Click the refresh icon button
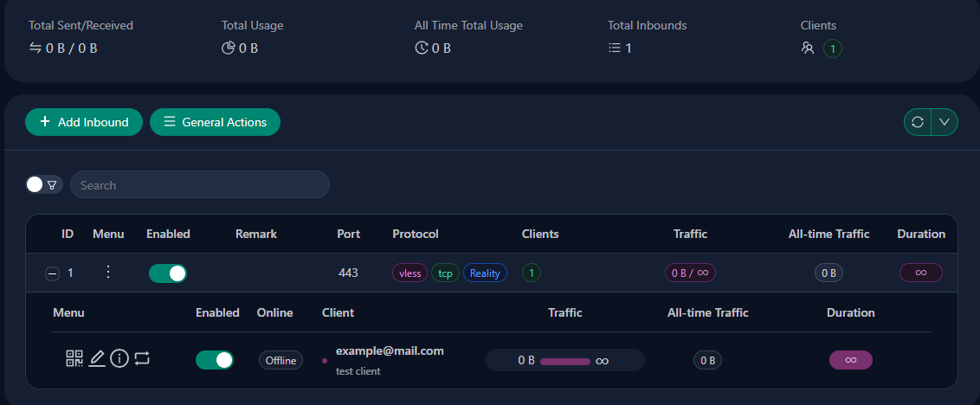980x405 pixels. point(918,122)
